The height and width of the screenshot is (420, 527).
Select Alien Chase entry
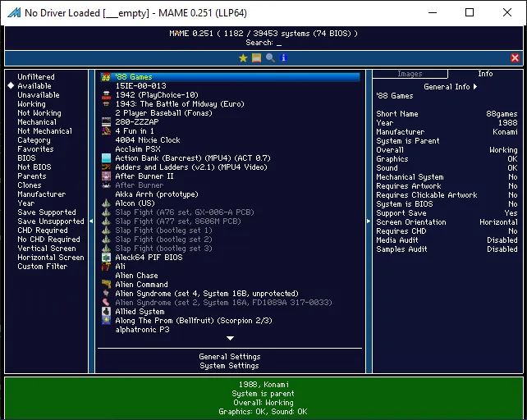click(136, 276)
